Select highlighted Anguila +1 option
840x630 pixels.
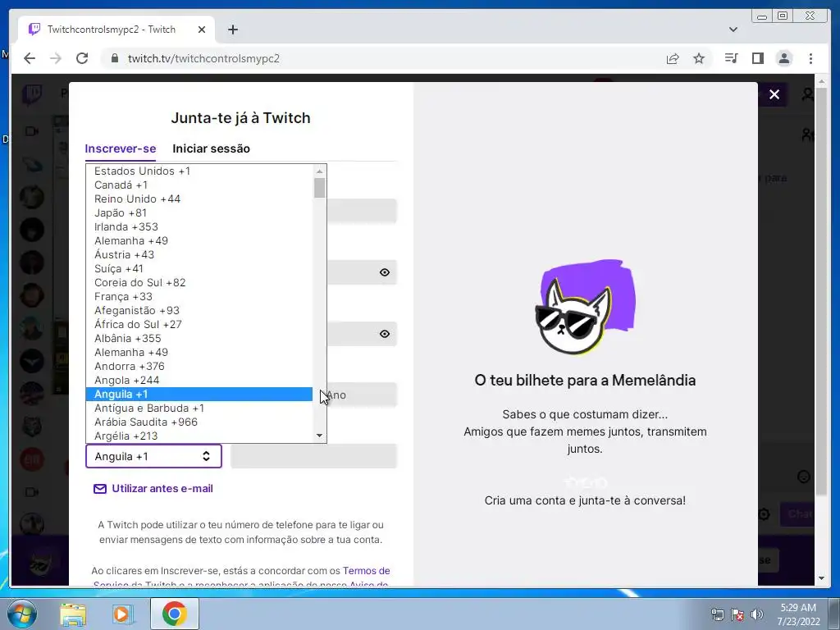(x=199, y=395)
